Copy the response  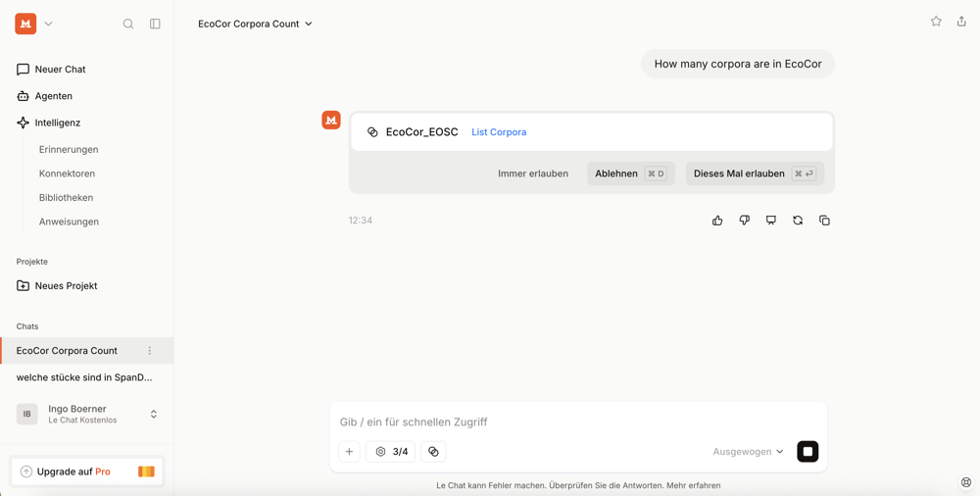coord(824,221)
